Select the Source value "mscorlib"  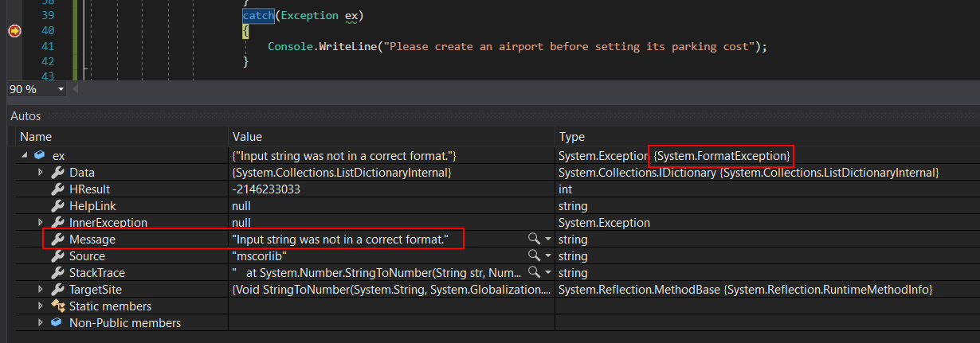pos(259,256)
